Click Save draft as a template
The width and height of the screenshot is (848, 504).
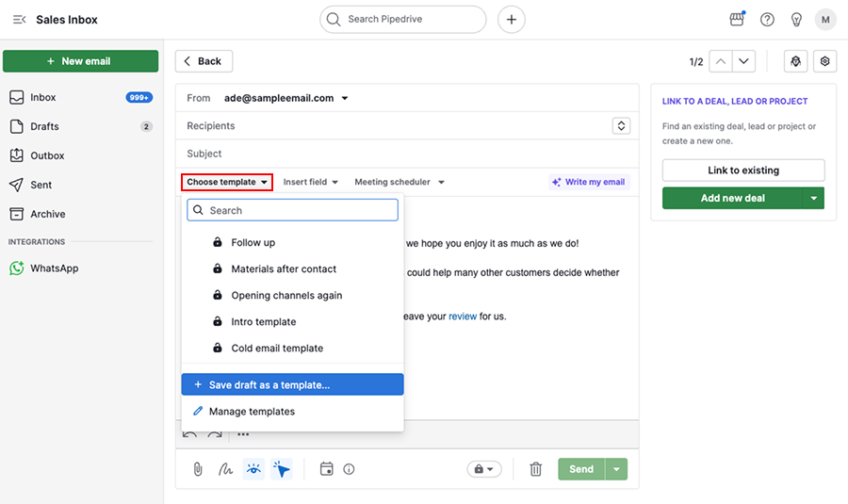(293, 384)
